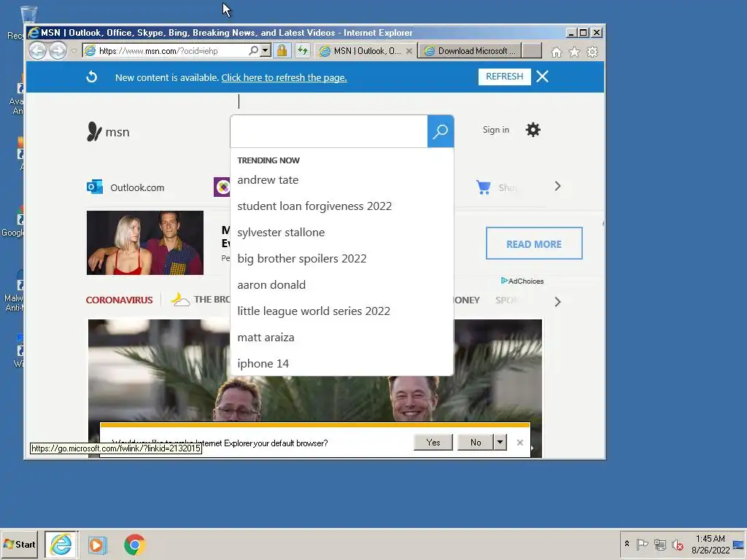Screen dimensions: 747x560
Task: Click the security lock icon
Action: click(x=282, y=50)
